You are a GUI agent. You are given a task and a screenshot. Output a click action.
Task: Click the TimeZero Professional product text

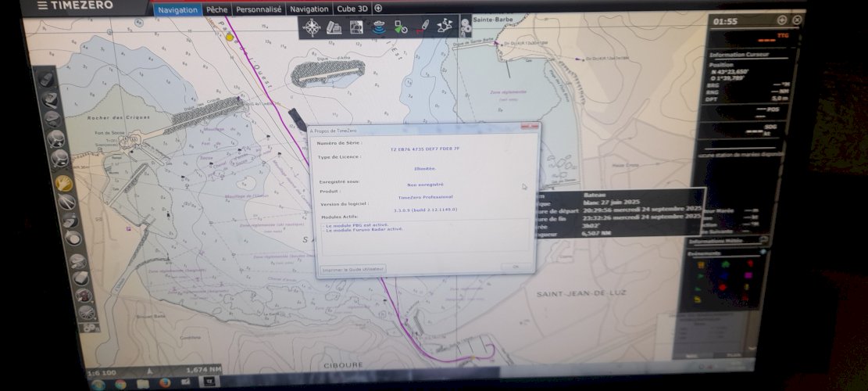coord(425,197)
